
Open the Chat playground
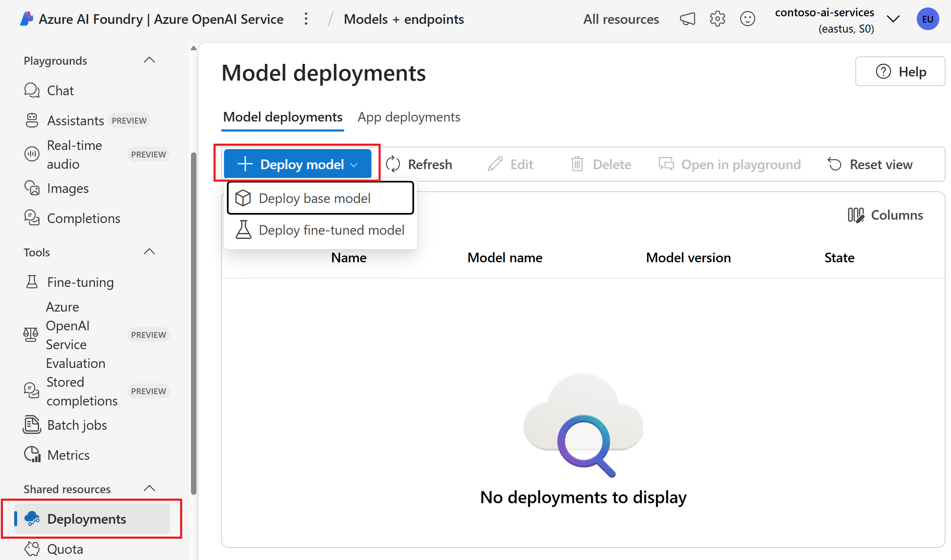[x=60, y=91]
